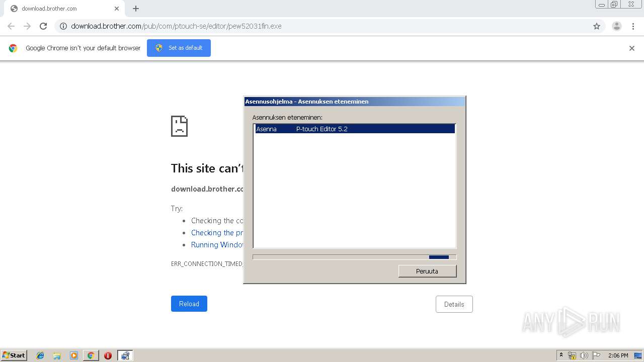Open a new tab with the plus button
The image size is (644, 362).
click(x=136, y=9)
